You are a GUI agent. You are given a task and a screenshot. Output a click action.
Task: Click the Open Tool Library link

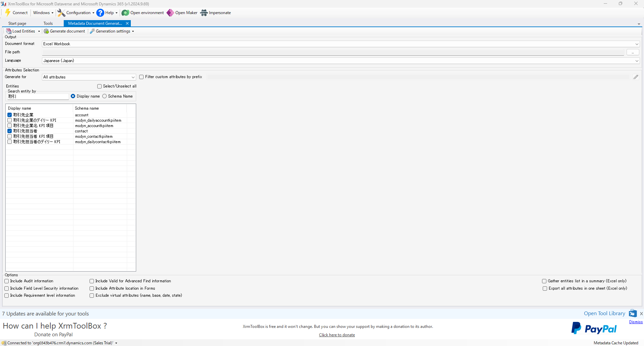click(x=604, y=313)
